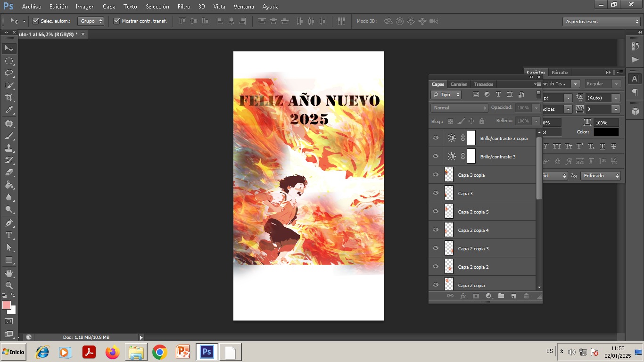Viewport: 644px width, 362px height.
Task: Open the text Color black swatch
Action: (x=606, y=132)
